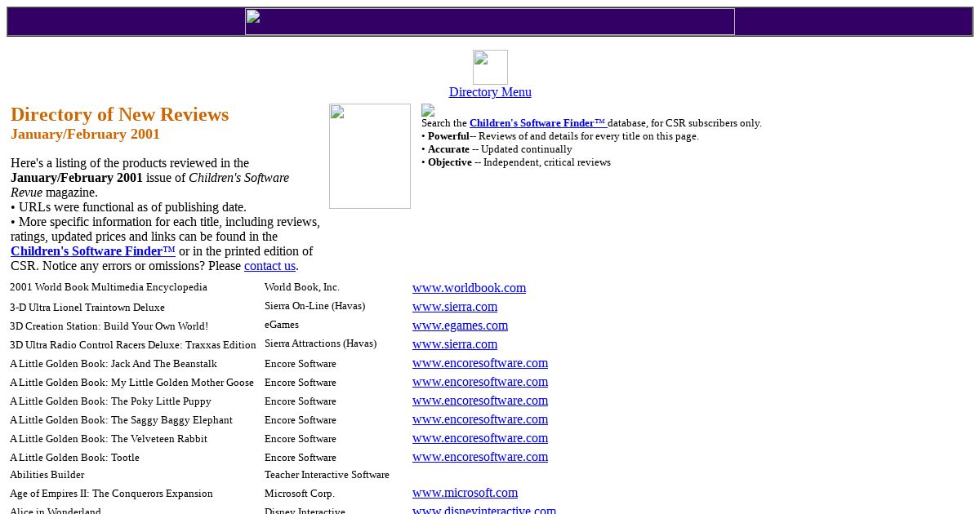Open the Directory Menu link

[x=490, y=92]
